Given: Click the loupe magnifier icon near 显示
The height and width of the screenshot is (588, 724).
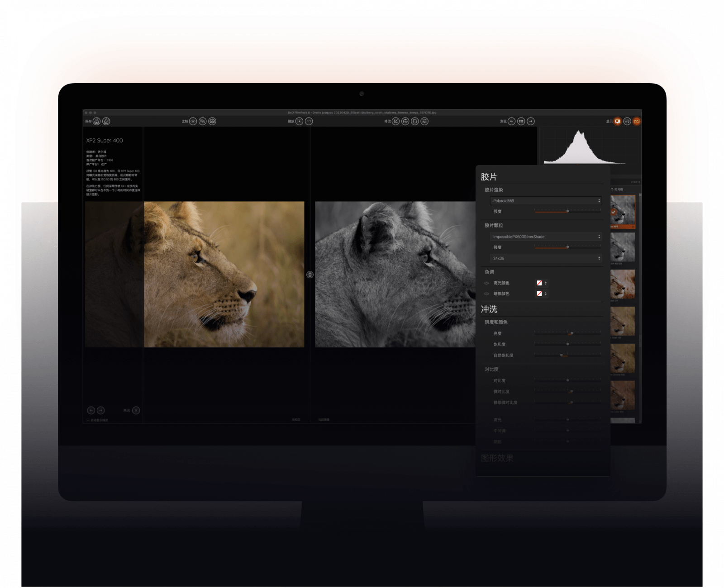Looking at the screenshot, I should point(627,121).
